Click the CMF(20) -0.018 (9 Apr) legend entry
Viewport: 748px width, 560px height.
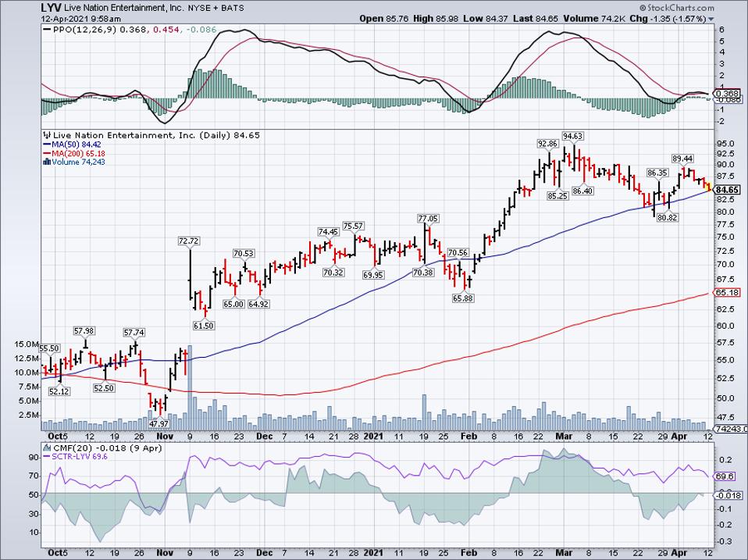pyautogui.click(x=108, y=448)
